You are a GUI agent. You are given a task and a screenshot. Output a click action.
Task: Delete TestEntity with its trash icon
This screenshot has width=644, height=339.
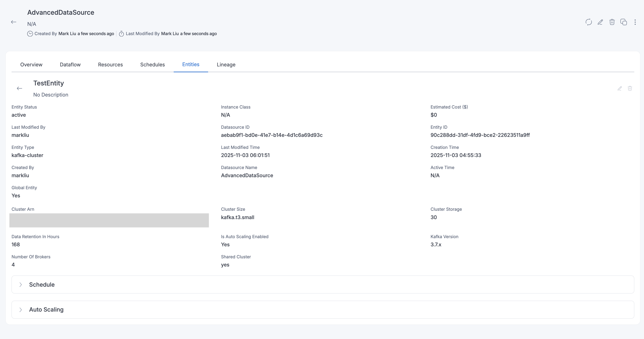[630, 88]
